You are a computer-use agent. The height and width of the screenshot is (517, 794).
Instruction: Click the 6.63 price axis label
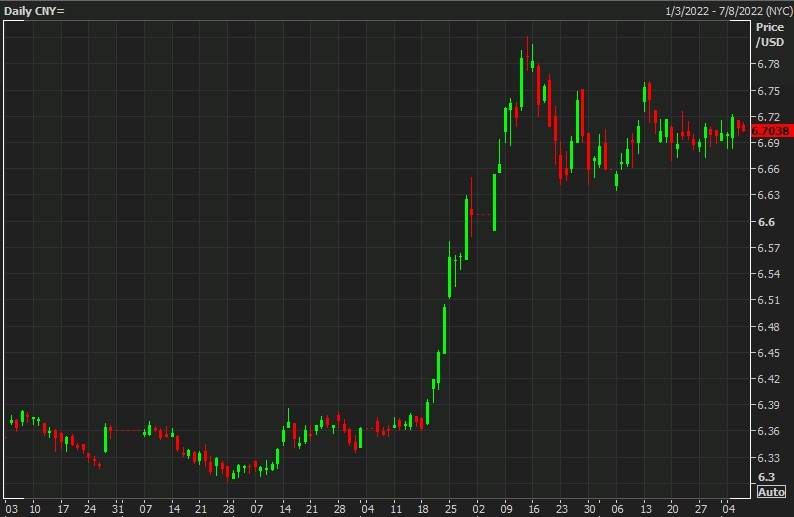(768, 195)
